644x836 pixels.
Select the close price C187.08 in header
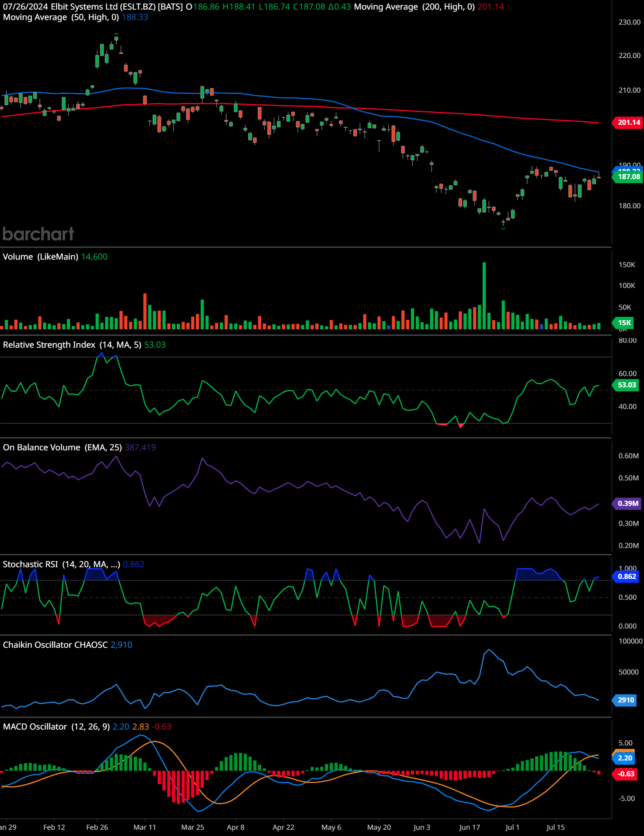(x=309, y=7)
